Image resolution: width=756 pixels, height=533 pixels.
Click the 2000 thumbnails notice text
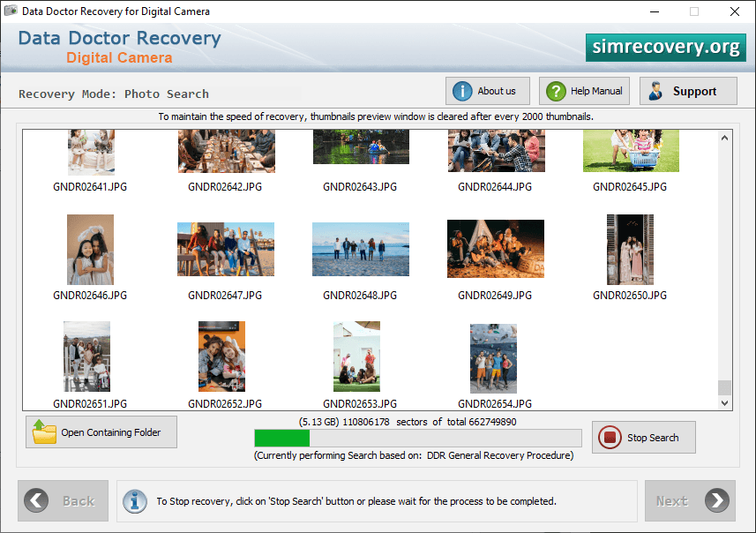tap(376, 116)
